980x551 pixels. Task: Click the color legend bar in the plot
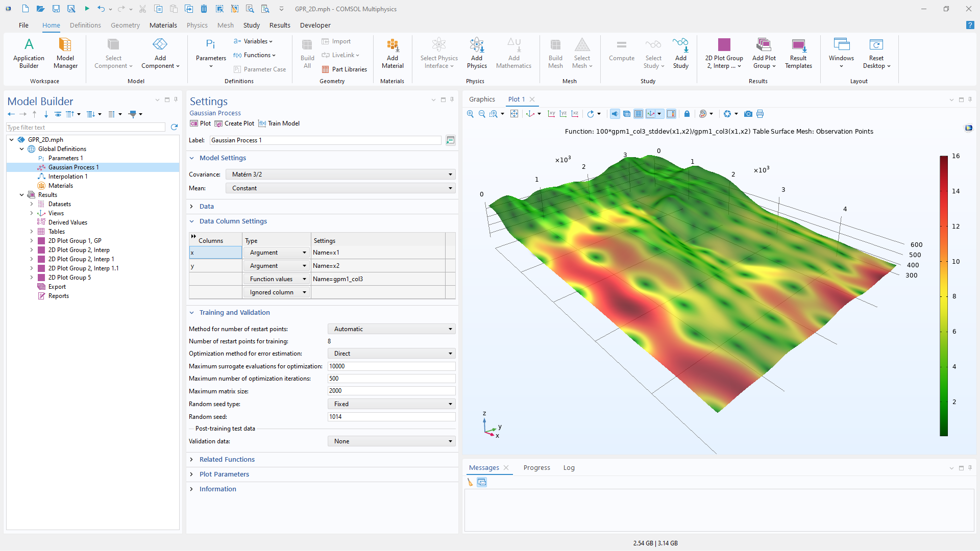944,296
